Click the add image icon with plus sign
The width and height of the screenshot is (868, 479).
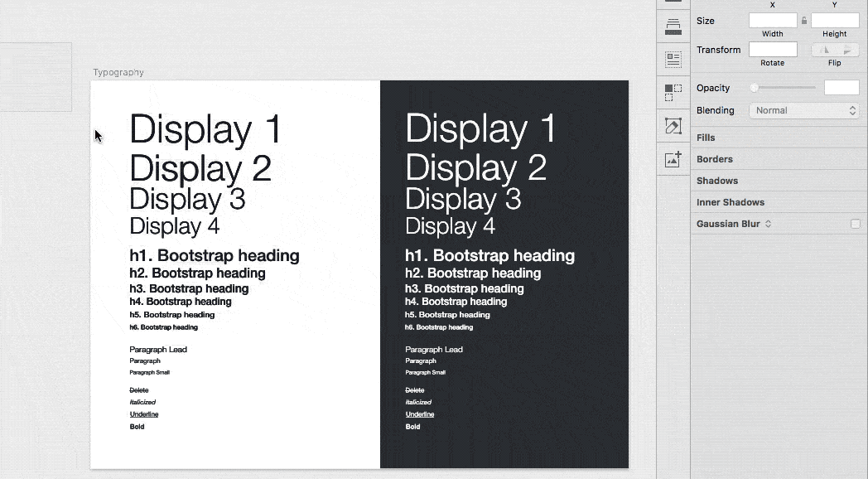pyautogui.click(x=673, y=159)
